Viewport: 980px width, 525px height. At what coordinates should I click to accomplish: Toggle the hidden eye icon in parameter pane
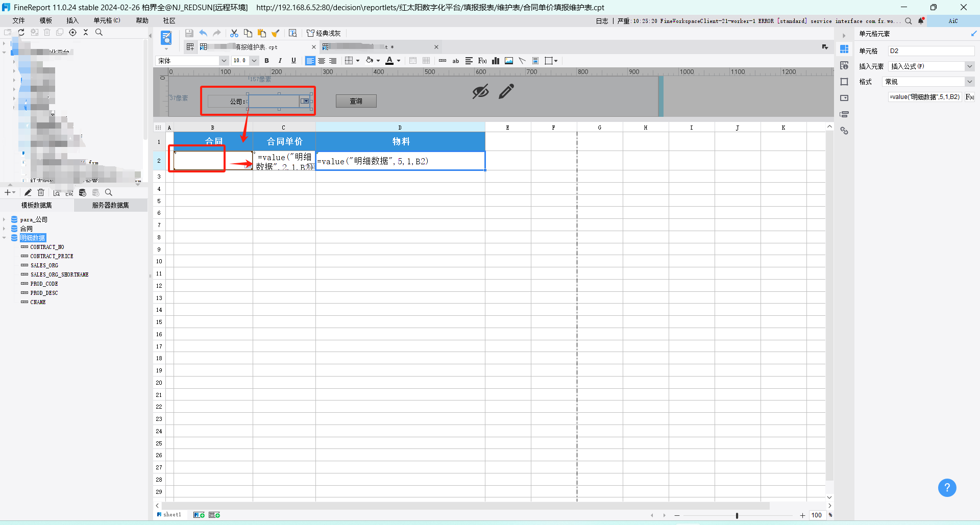tap(480, 91)
